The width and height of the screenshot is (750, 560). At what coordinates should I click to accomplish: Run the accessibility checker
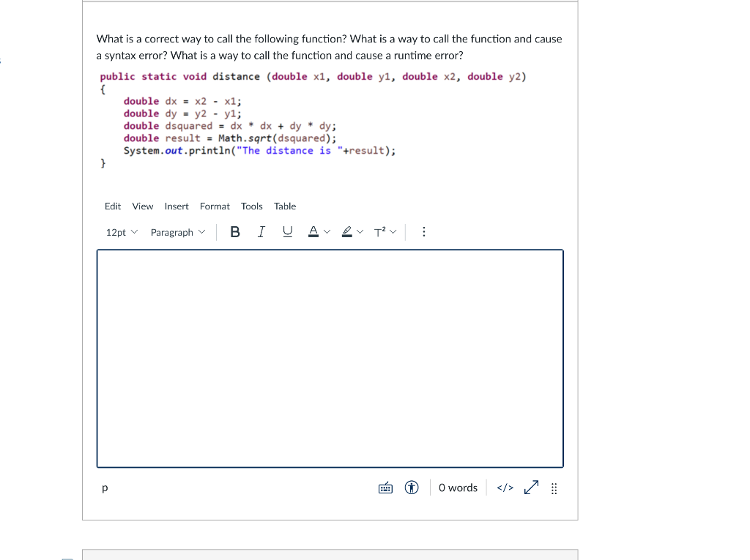click(411, 488)
